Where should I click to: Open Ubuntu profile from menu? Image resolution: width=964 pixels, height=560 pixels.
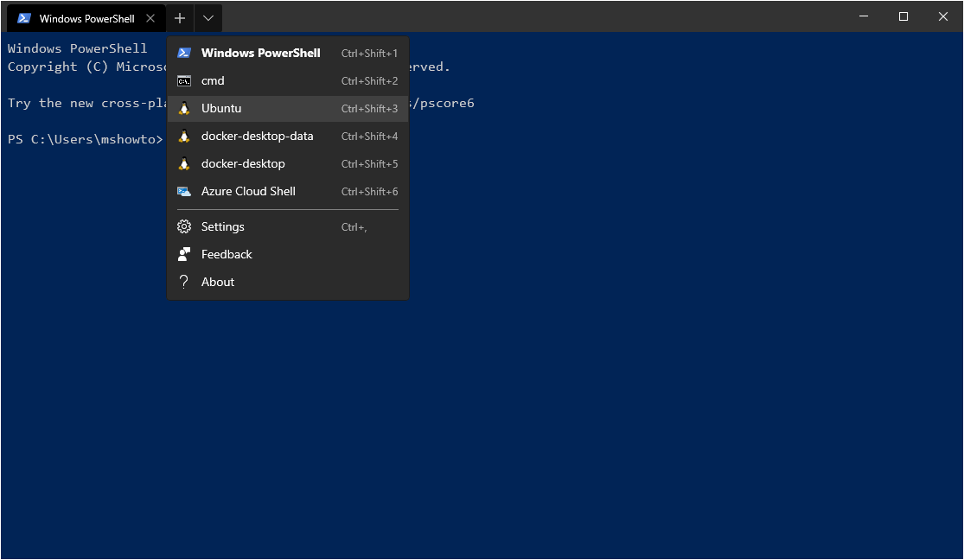(x=288, y=108)
